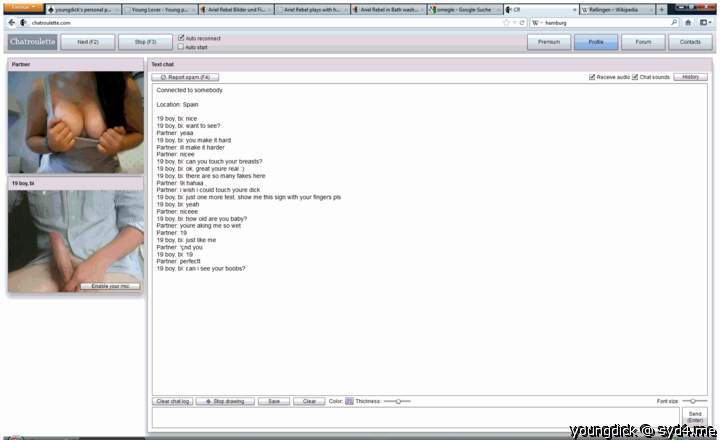Click the browser home icon

(689, 22)
